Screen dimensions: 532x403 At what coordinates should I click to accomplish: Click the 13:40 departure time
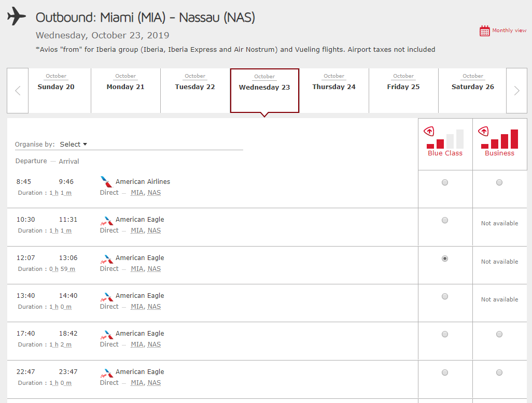pyautogui.click(x=26, y=296)
